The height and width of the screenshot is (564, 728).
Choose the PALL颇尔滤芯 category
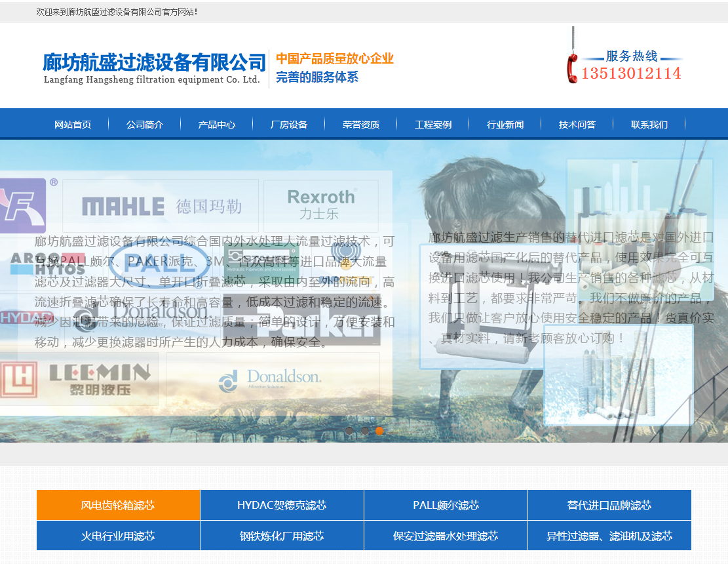click(x=446, y=505)
